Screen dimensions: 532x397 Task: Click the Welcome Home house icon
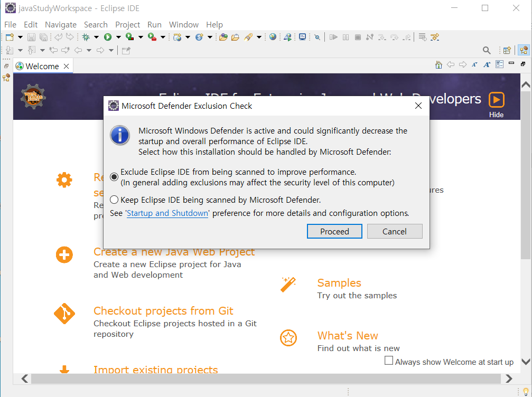coord(438,64)
